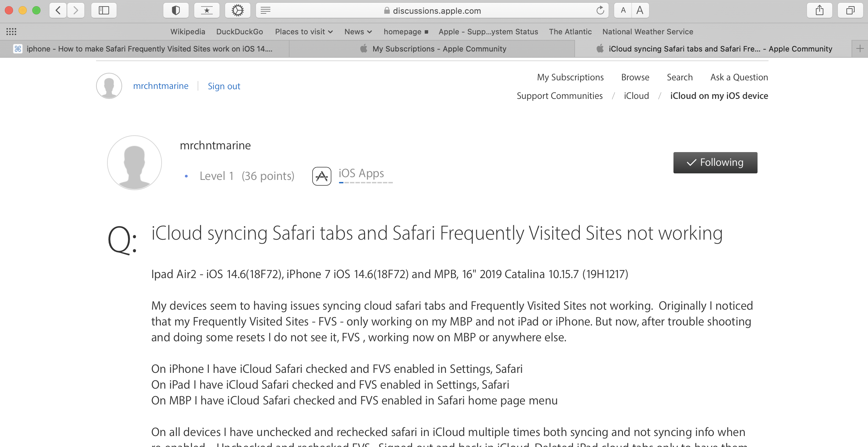Screen dimensions: 868x447
Task: Decrease text size with small A
Action: pyautogui.click(x=623, y=10)
